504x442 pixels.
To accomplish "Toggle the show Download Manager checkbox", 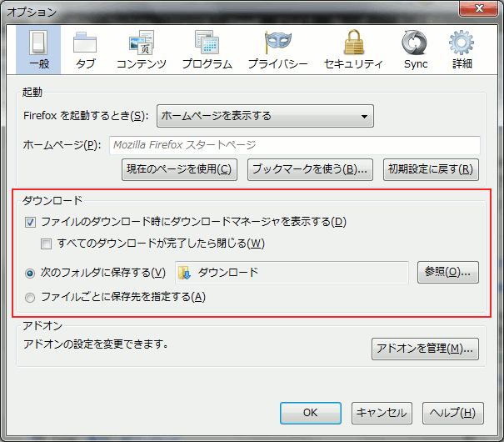I will point(31,222).
